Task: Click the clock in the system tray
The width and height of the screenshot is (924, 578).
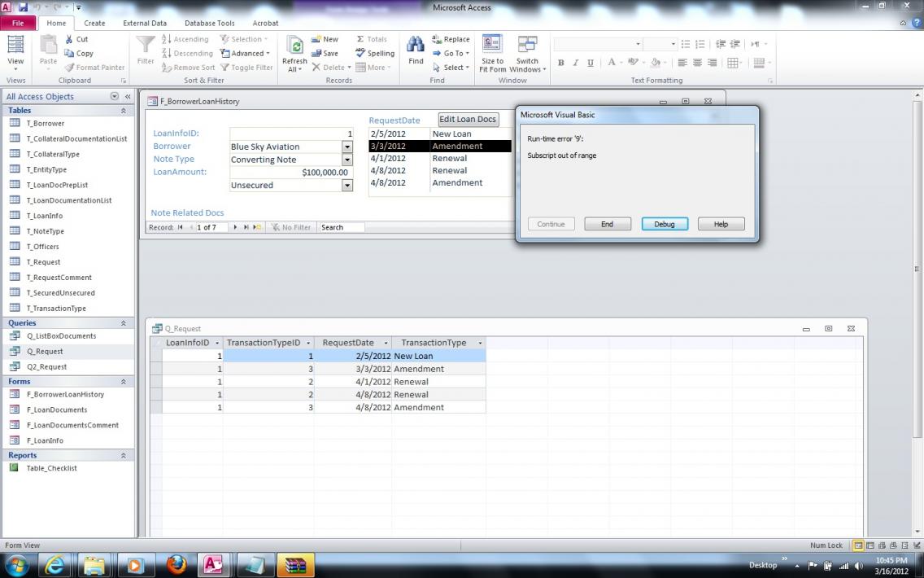Action: pos(891,565)
